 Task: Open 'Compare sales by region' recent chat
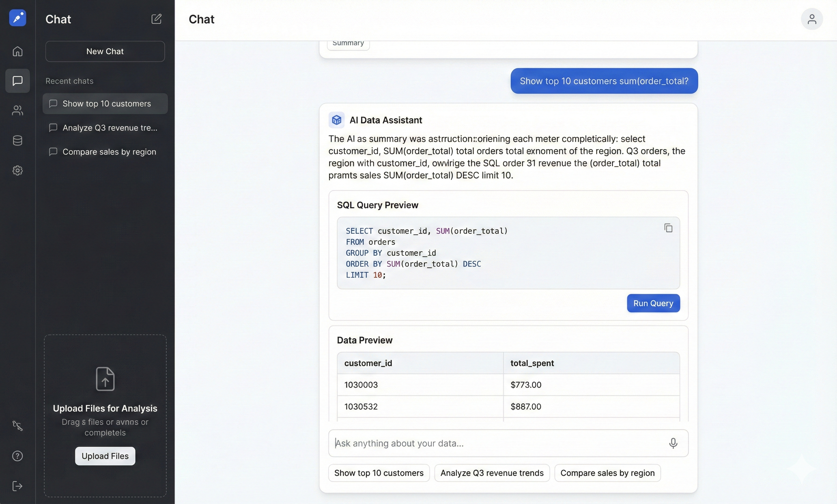[105, 152]
